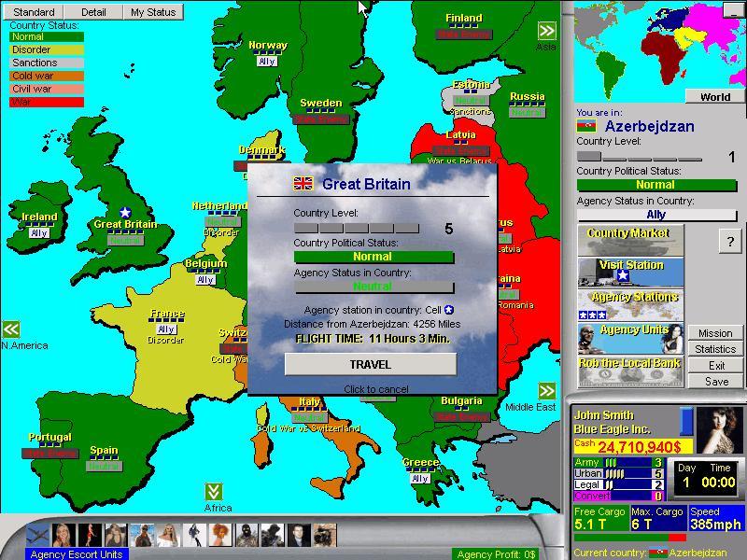The width and height of the screenshot is (747, 560).
Task: Click the Middle East arrow icon
Action: 546,391
